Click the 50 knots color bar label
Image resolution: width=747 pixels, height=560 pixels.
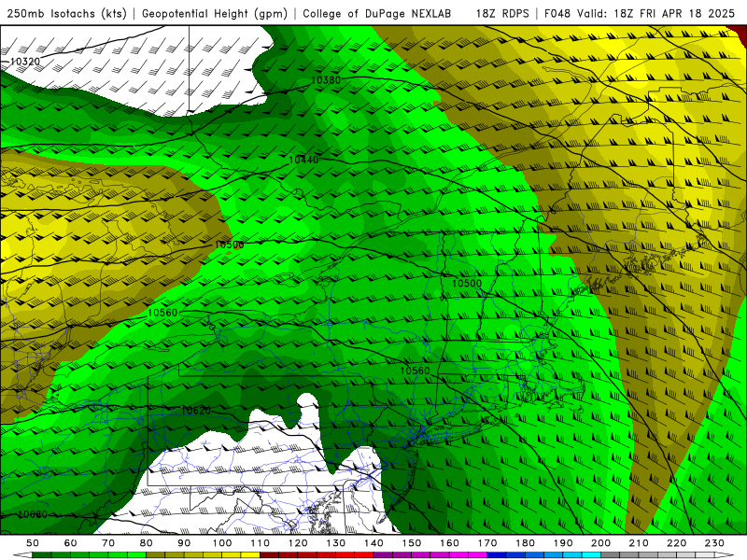(x=33, y=543)
